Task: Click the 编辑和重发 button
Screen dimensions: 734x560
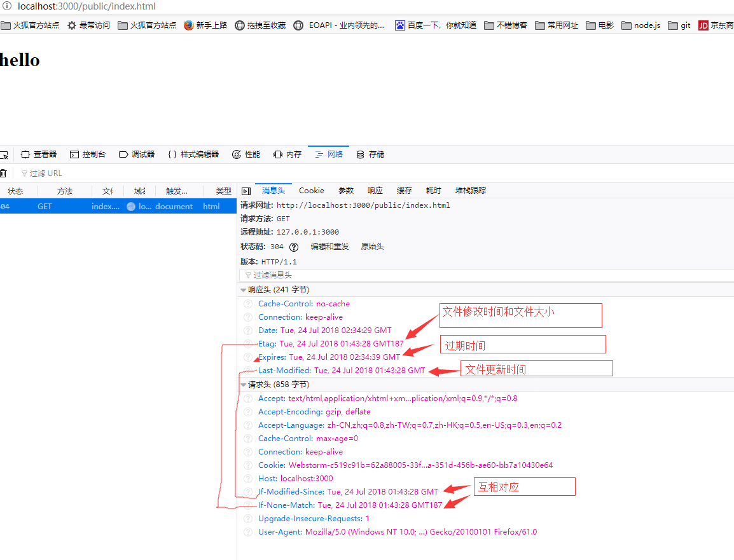Action: pyautogui.click(x=329, y=247)
